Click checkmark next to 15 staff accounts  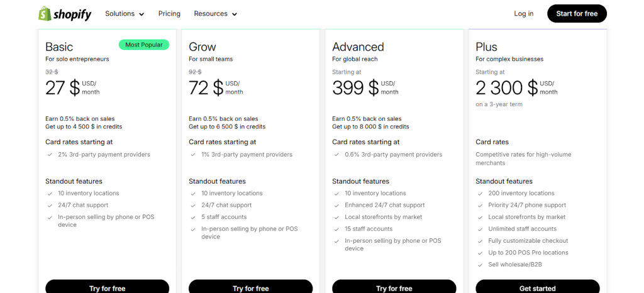point(336,229)
